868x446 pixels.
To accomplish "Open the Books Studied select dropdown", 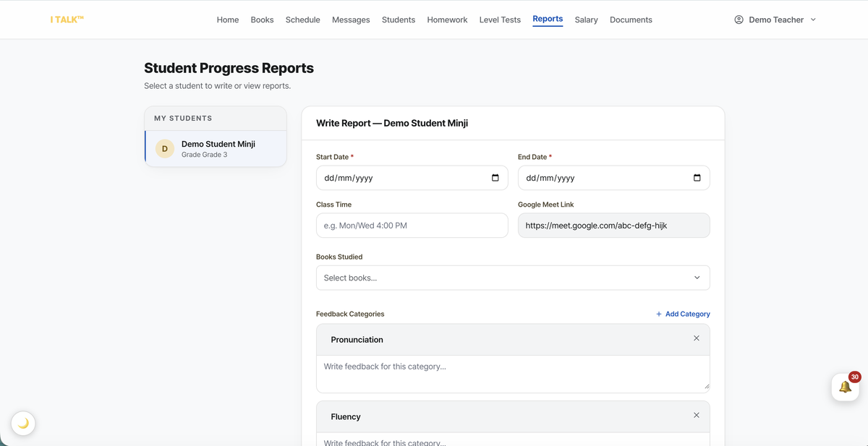I will [513, 278].
